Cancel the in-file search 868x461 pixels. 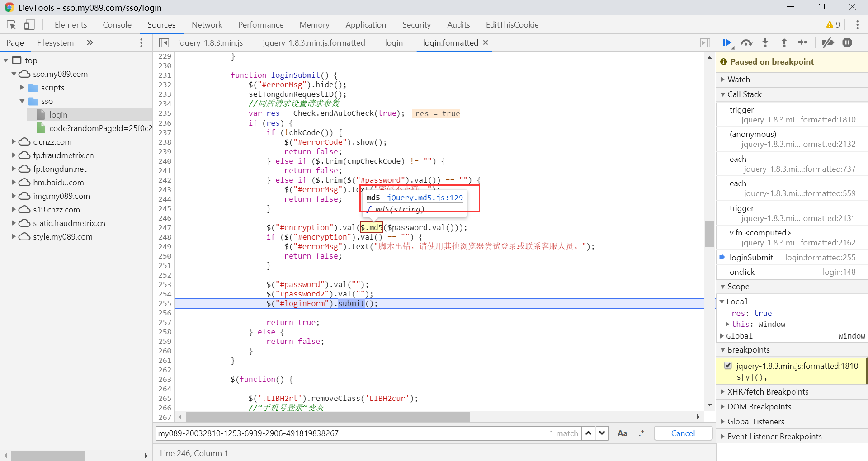click(683, 433)
